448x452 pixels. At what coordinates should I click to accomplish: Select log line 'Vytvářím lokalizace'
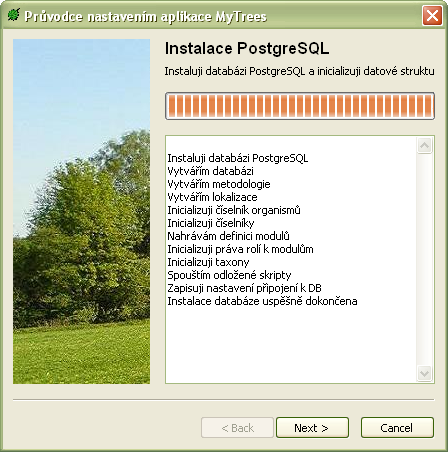[212, 197]
